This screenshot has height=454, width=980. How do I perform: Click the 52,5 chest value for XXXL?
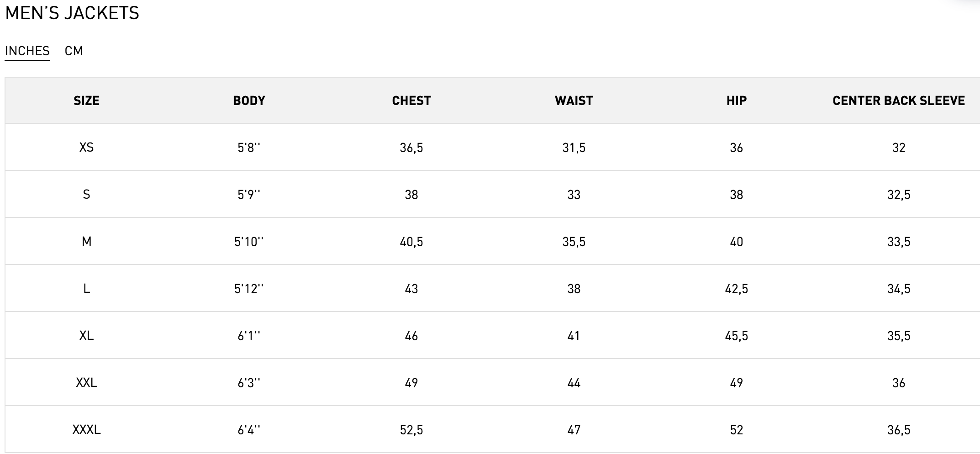coord(411,430)
